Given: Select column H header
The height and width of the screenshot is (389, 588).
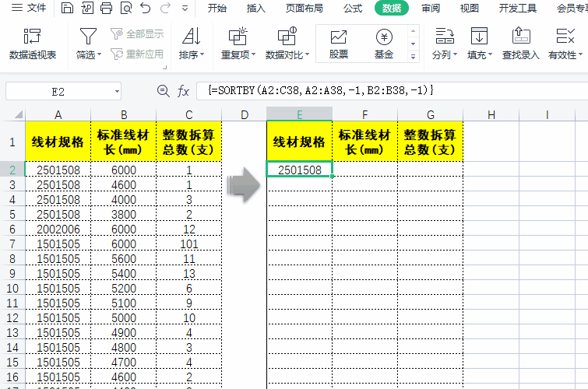Looking at the screenshot, I should click(491, 114).
